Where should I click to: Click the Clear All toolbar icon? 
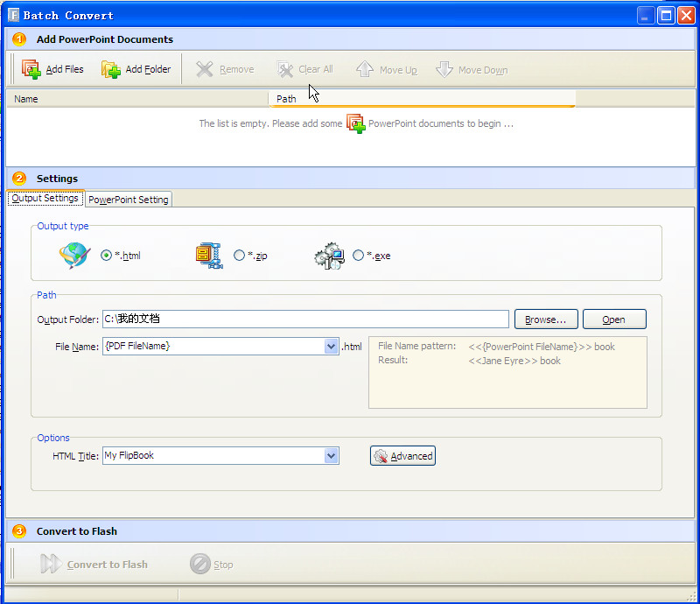pos(285,69)
